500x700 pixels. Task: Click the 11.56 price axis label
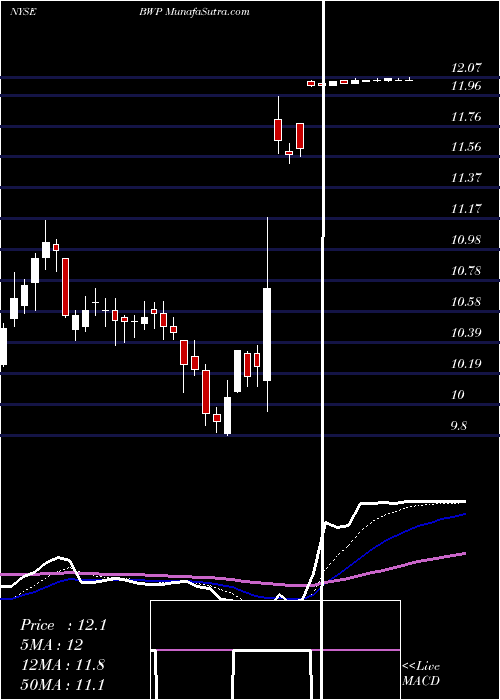pos(467,147)
